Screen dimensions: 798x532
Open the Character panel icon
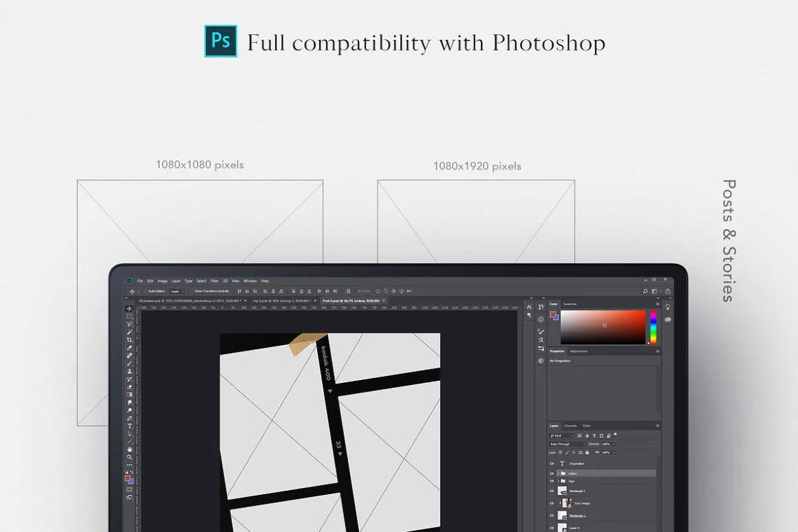click(x=529, y=307)
